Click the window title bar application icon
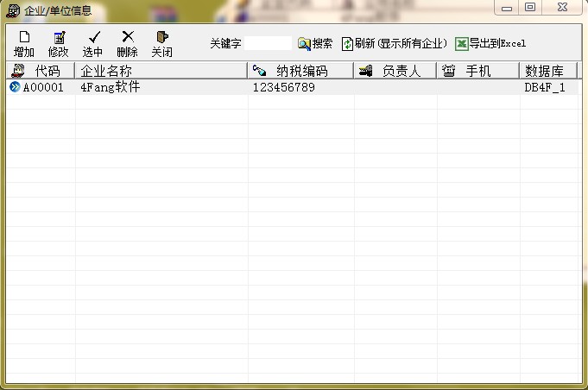The image size is (588, 390). [13, 10]
